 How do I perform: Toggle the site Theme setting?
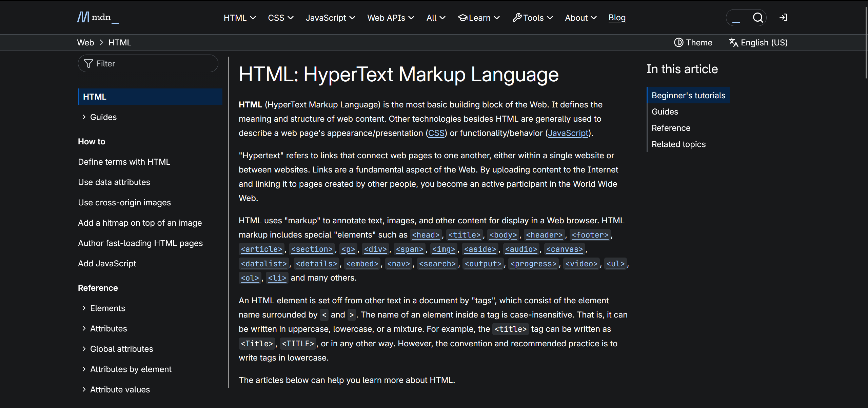[693, 42]
